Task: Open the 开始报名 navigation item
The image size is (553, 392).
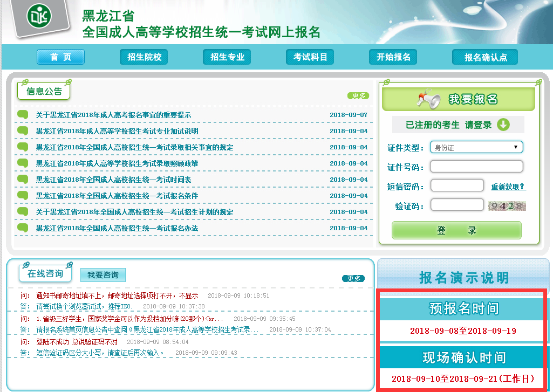Action: click(393, 57)
